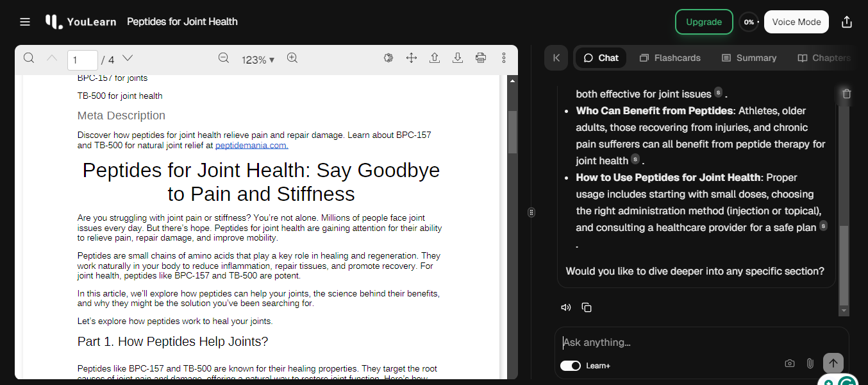This screenshot has height=385, width=868.
Task: Switch to the Chat tab
Action: (x=601, y=58)
